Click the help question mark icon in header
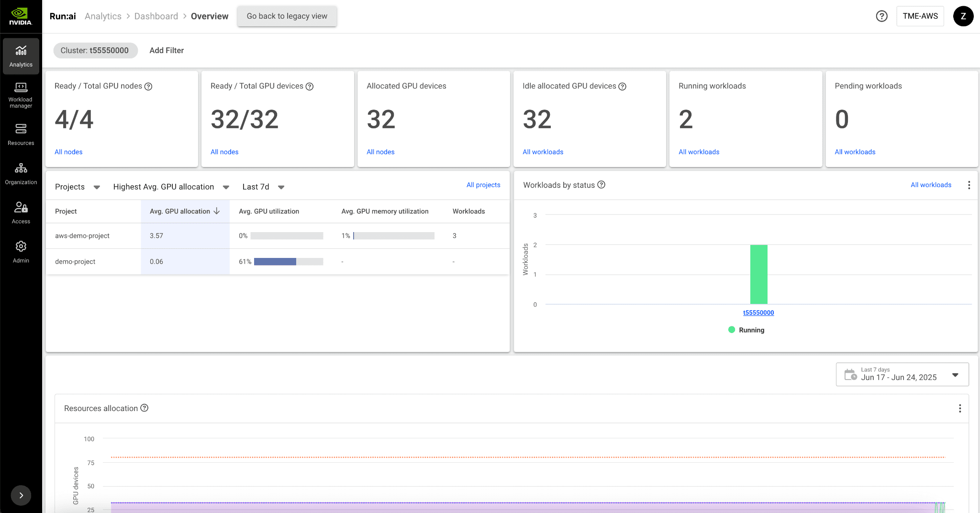980x513 pixels. click(x=881, y=16)
